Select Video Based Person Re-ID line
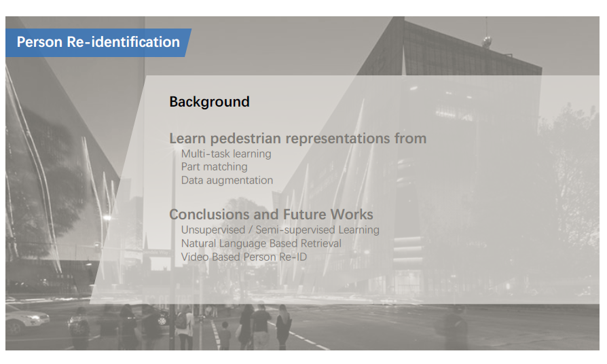 pos(244,257)
